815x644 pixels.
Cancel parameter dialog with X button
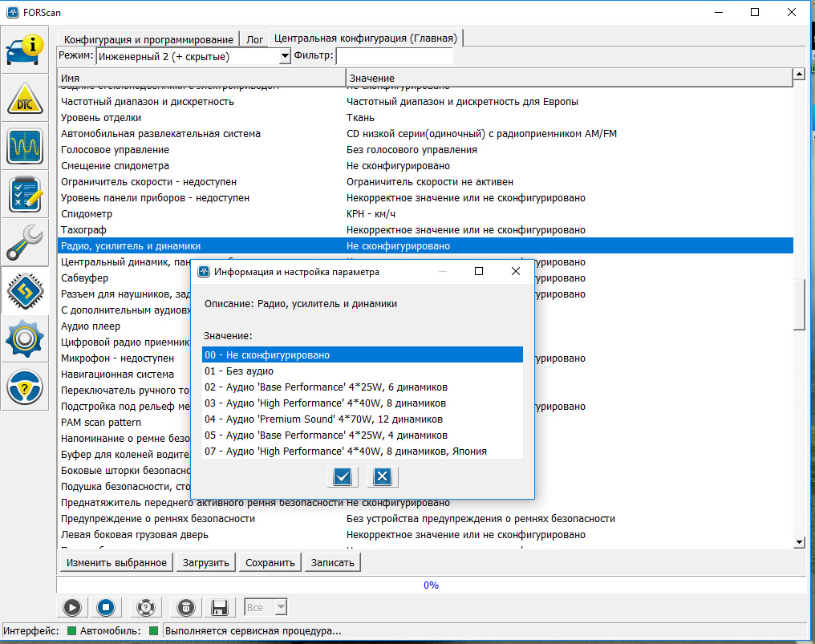[x=383, y=476]
